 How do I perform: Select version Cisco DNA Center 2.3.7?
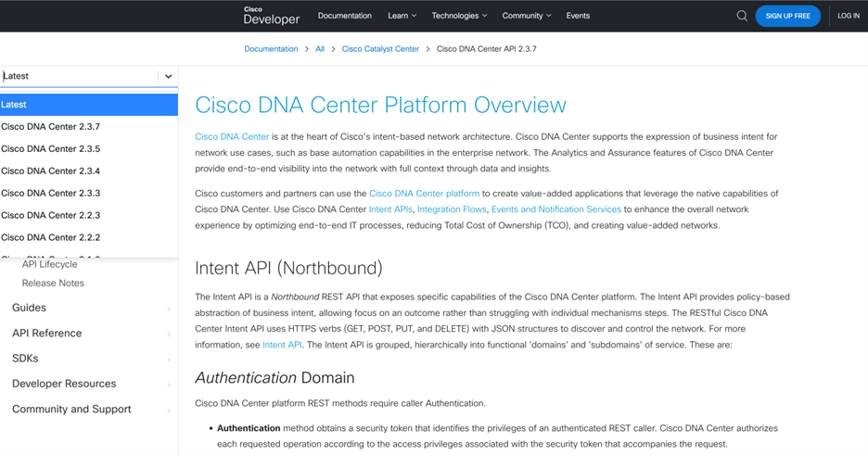pos(89,127)
